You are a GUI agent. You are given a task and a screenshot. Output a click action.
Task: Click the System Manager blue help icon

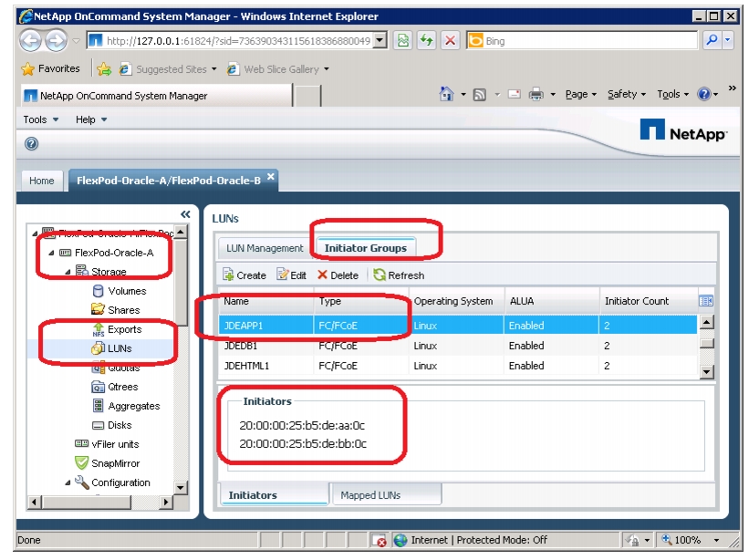pyautogui.click(x=31, y=144)
